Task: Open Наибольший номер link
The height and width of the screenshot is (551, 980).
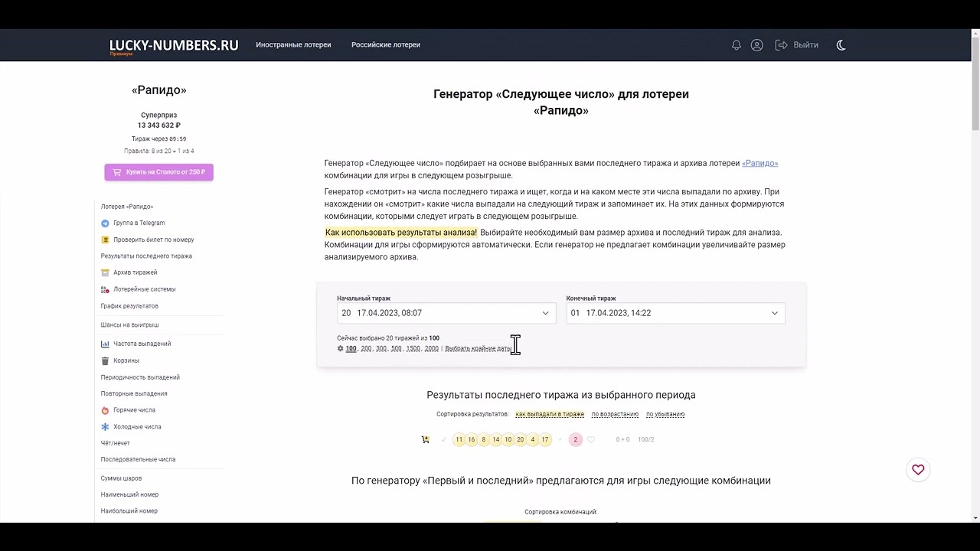Action: pyautogui.click(x=129, y=511)
